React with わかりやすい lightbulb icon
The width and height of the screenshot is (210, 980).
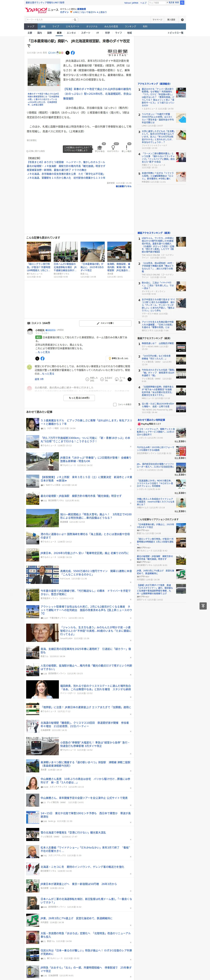[113, 148]
